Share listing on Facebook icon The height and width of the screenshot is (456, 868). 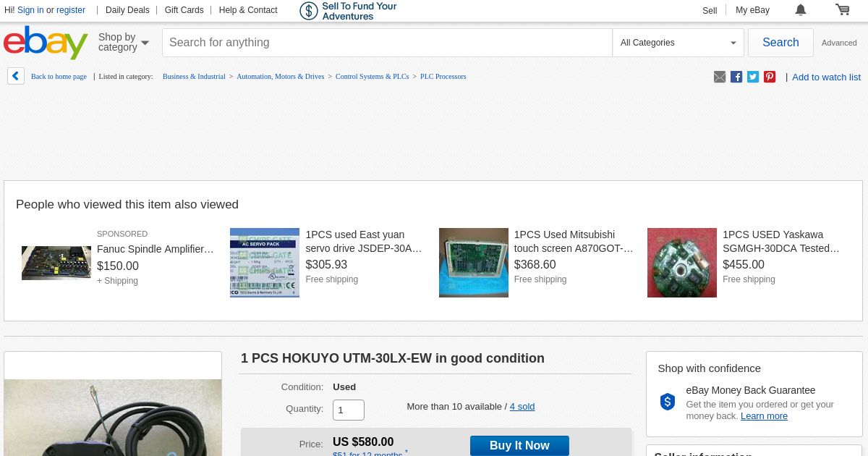736,77
